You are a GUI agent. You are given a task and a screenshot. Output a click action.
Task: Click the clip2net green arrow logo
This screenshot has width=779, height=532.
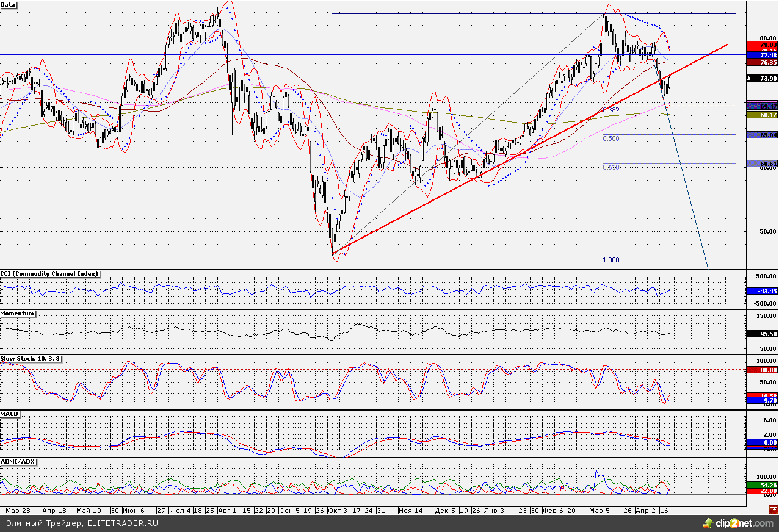[708, 523]
